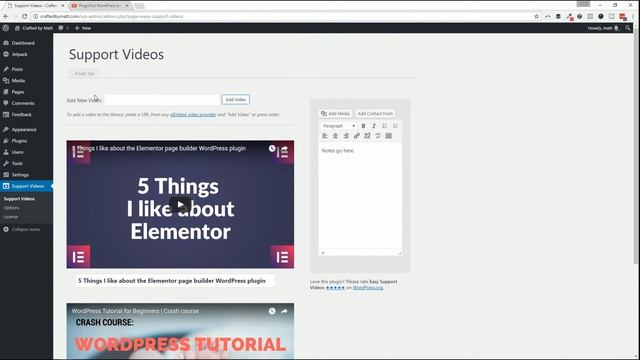Viewport: 640px width, 360px height.
Task: Click the Add Tab button
Action: [x=84, y=73]
